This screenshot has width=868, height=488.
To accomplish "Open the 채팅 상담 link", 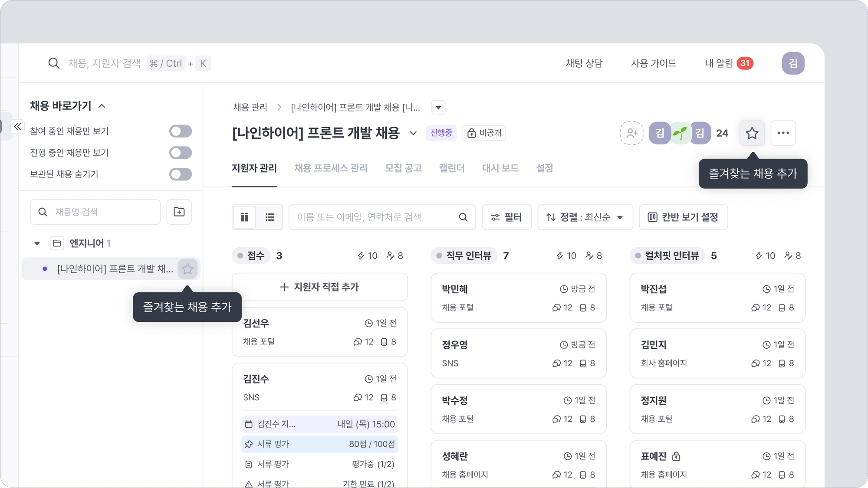I will pos(584,63).
